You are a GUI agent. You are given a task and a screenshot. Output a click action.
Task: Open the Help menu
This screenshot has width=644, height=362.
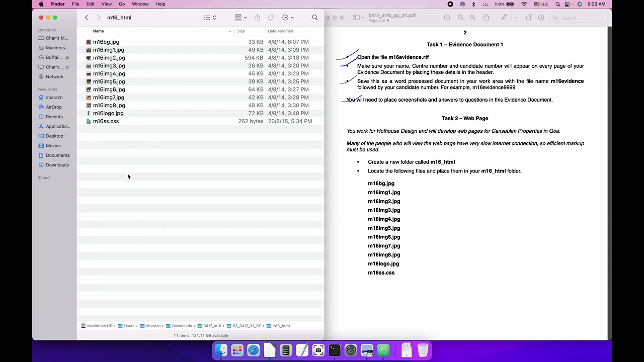click(160, 4)
